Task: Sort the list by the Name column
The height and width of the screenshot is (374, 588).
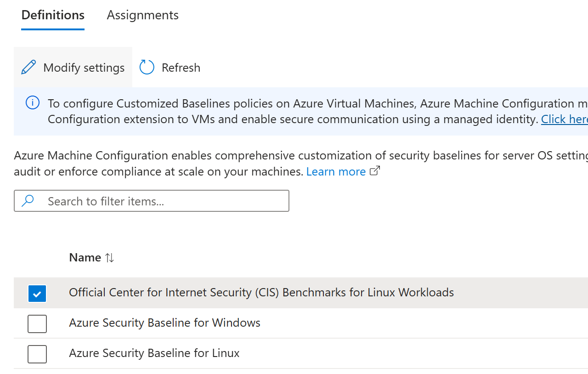Action: pyautogui.click(x=85, y=257)
